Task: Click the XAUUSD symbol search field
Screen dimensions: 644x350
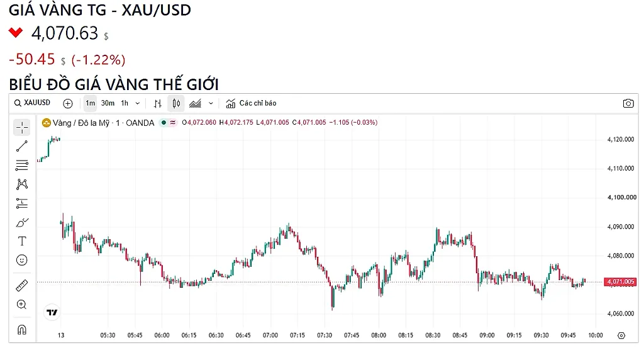Action: (x=33, y=103)
